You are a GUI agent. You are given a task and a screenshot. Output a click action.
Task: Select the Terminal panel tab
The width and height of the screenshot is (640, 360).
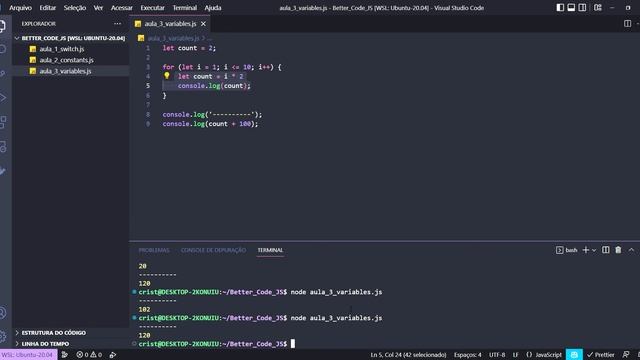[270, 250]
